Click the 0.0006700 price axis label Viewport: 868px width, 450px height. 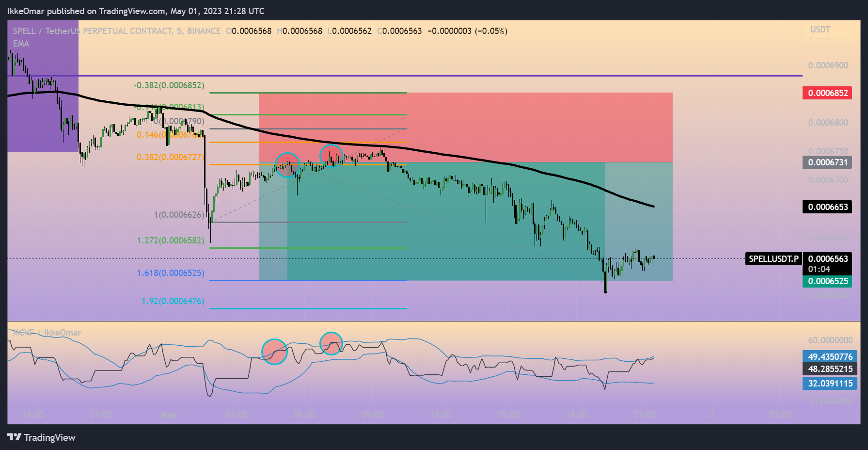click(828, 180)
